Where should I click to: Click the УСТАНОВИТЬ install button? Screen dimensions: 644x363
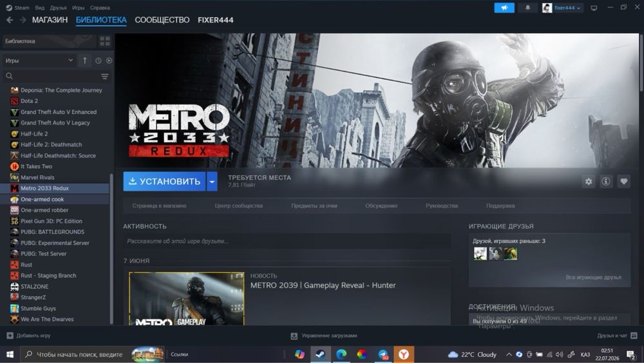pyautogui.click(x=164, y=181)
